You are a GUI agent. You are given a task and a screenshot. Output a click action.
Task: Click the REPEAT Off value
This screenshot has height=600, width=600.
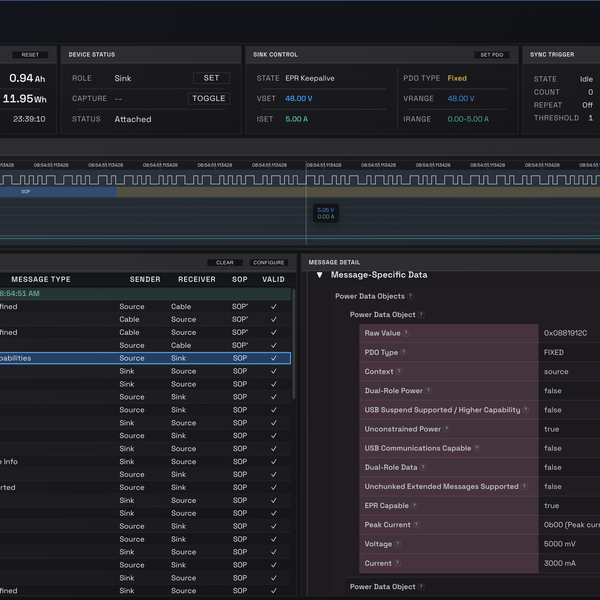click(x=587, y=105)
